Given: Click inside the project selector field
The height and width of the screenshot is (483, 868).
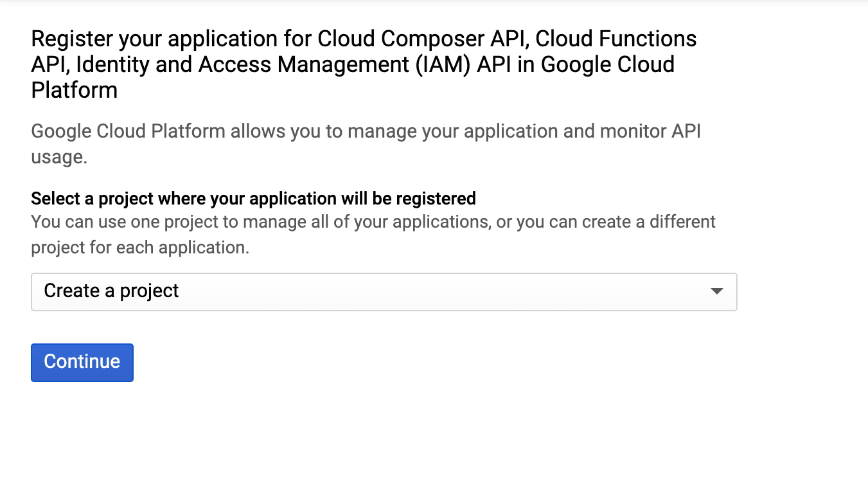Looking at the screenshot, I should pyautogui.click(x=321, y=292).
